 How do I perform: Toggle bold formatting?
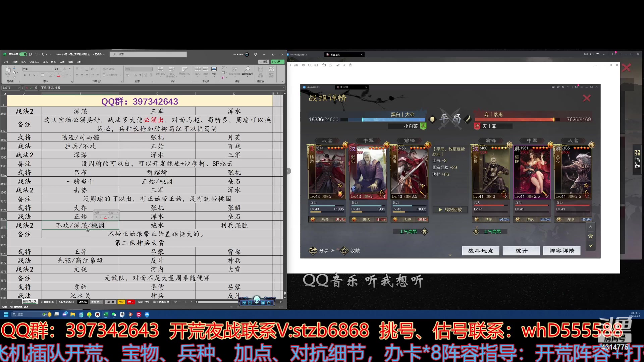[x=24, y=75]
